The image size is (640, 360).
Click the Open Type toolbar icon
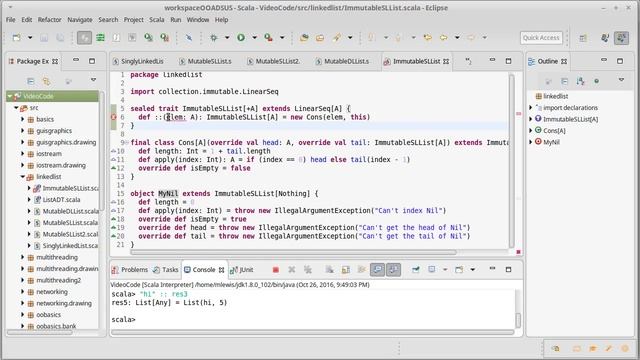pos(304,38)
